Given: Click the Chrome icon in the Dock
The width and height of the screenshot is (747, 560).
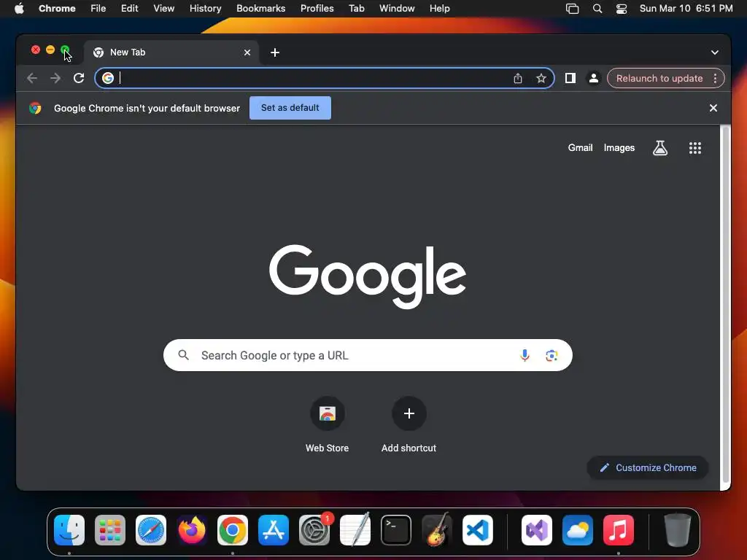Looking at the screenshot, I should [x=233, y=530].
